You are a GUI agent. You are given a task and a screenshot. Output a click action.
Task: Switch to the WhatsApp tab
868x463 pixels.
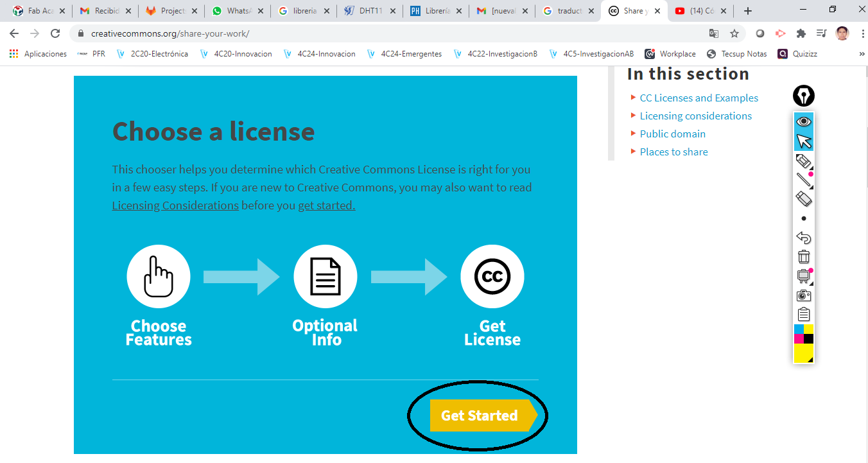click(x=237, y=11)
